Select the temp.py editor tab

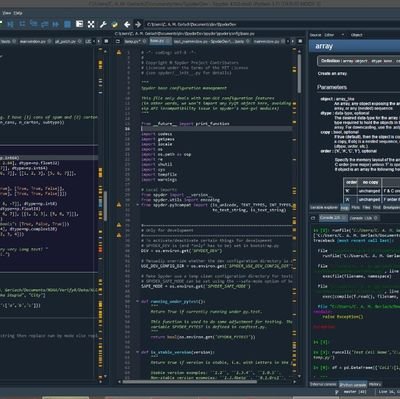tap(135, 41)
